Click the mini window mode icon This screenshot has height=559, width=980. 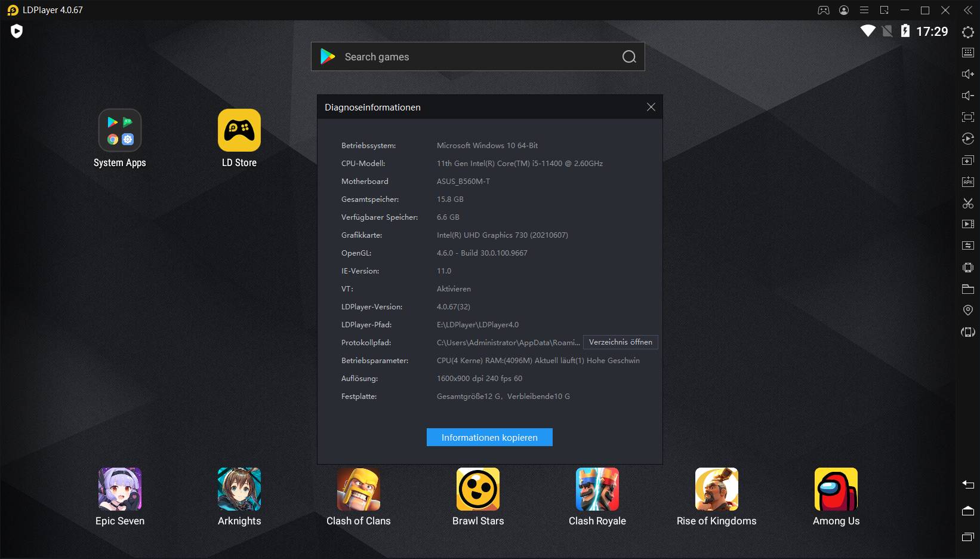(885, 10)
